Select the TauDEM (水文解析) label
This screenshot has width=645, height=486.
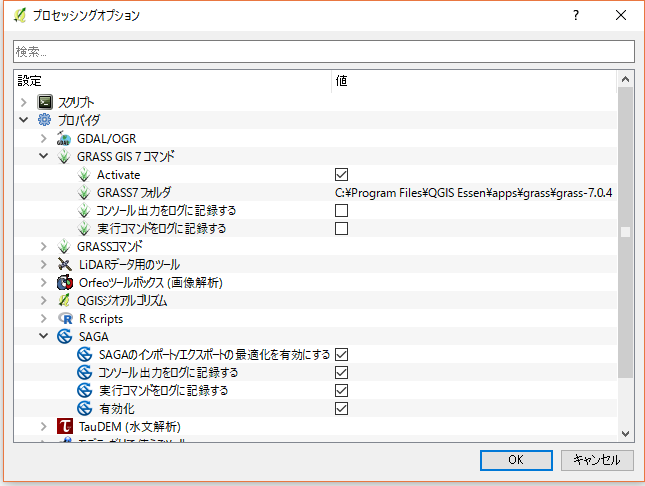point(130,427)
